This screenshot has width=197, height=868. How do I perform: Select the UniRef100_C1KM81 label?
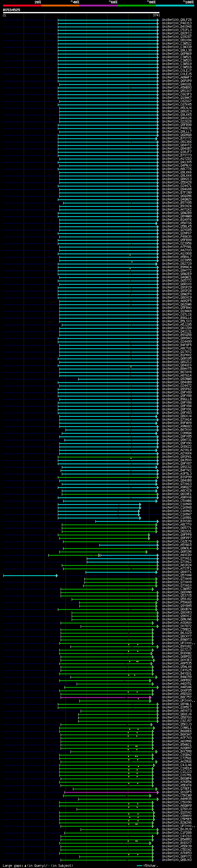[177, 518]
